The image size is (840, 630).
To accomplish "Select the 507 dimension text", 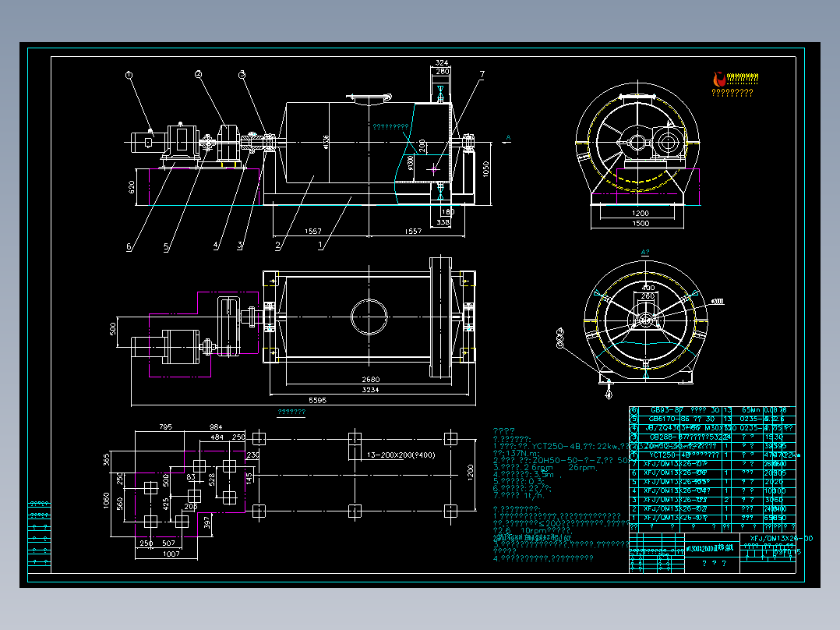I will coord(168,543).
